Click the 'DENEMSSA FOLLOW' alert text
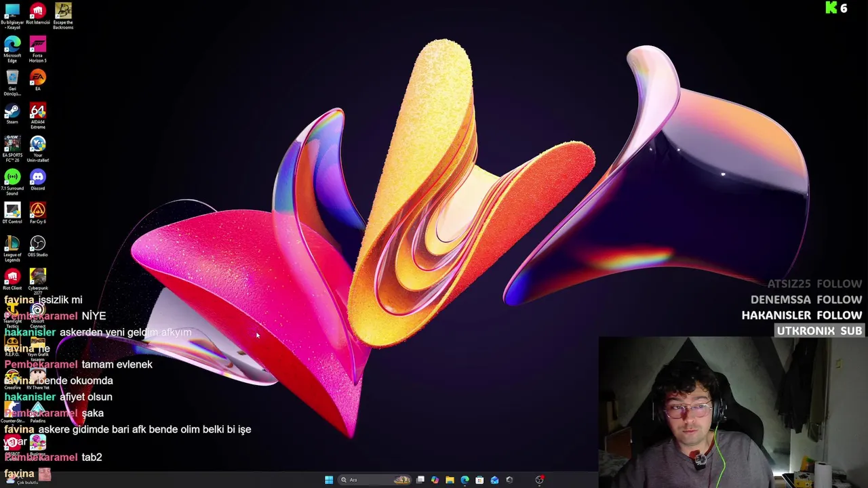868x488 pixels. pos(806,300)
